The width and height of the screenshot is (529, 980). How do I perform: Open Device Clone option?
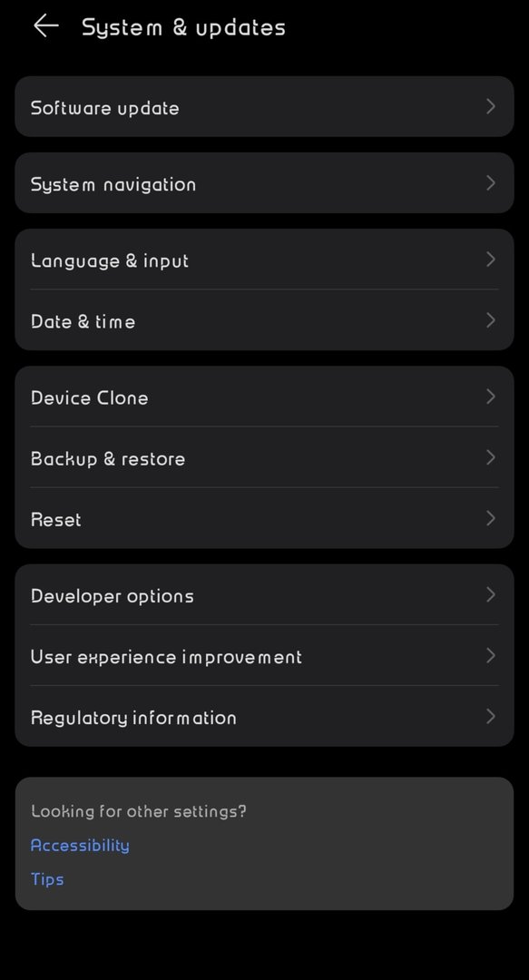[265, 397]
